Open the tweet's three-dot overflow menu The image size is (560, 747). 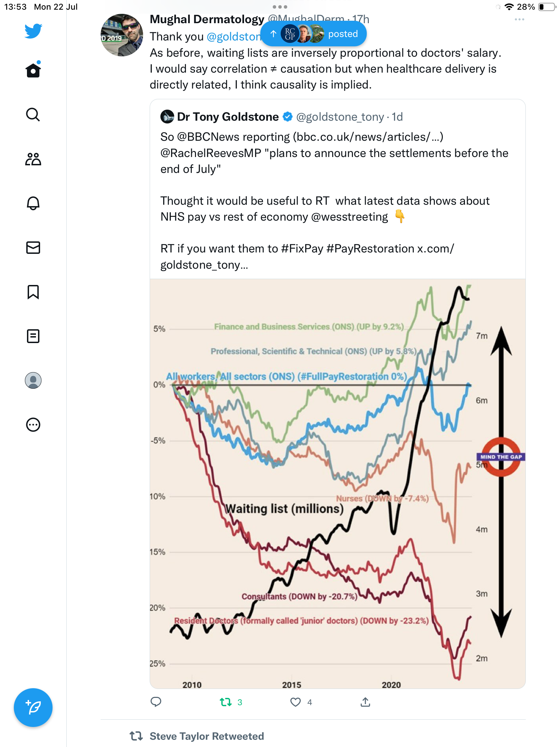tap(519, 20)
